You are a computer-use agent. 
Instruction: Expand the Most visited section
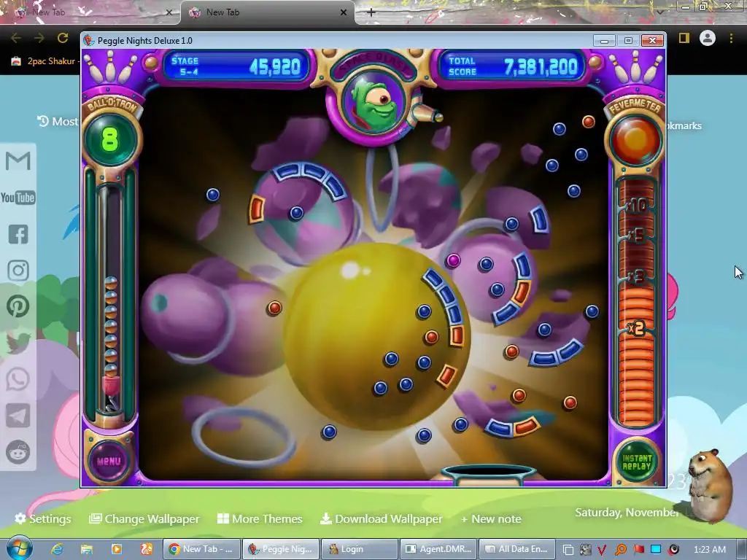tap(58, 122)
